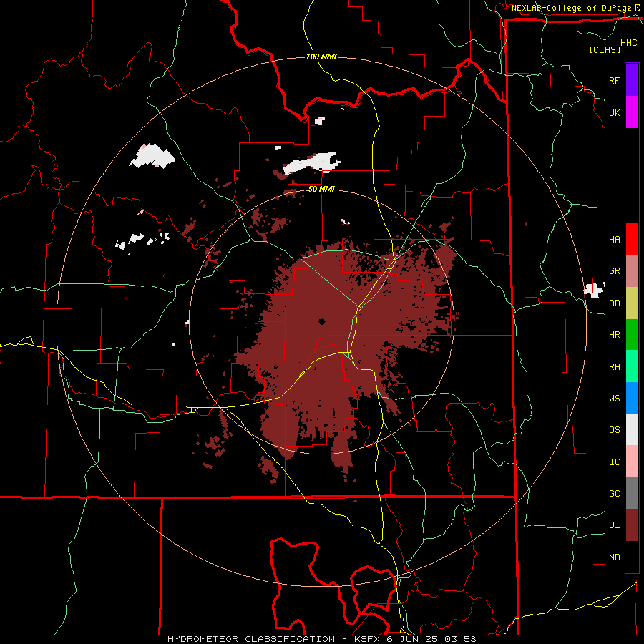Click the UK legend label
The image size is (644, 644).
614,112
